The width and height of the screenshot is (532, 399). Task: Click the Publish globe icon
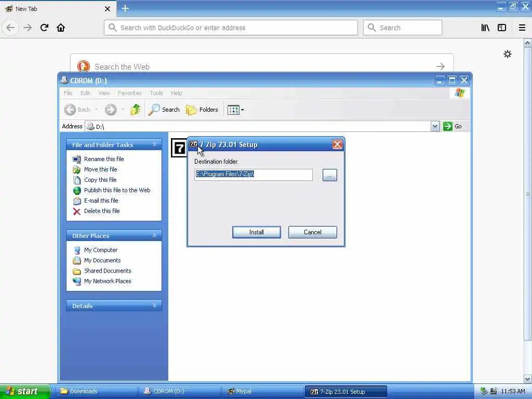tap(77, 190)
